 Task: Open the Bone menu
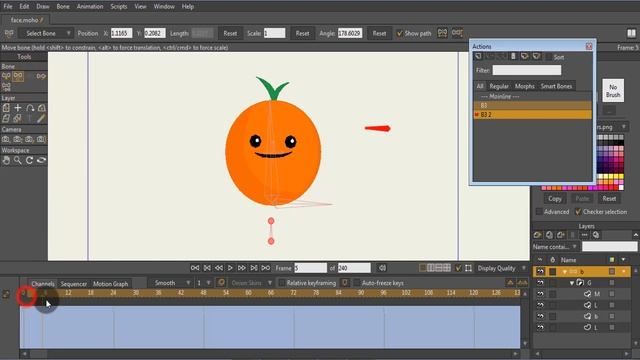point(63,7)
